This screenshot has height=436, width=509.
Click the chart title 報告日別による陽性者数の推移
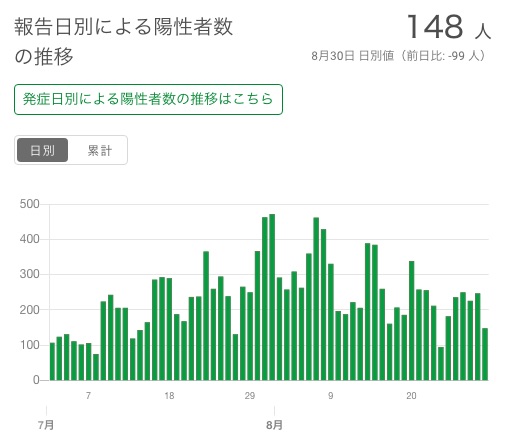(123, 41)
